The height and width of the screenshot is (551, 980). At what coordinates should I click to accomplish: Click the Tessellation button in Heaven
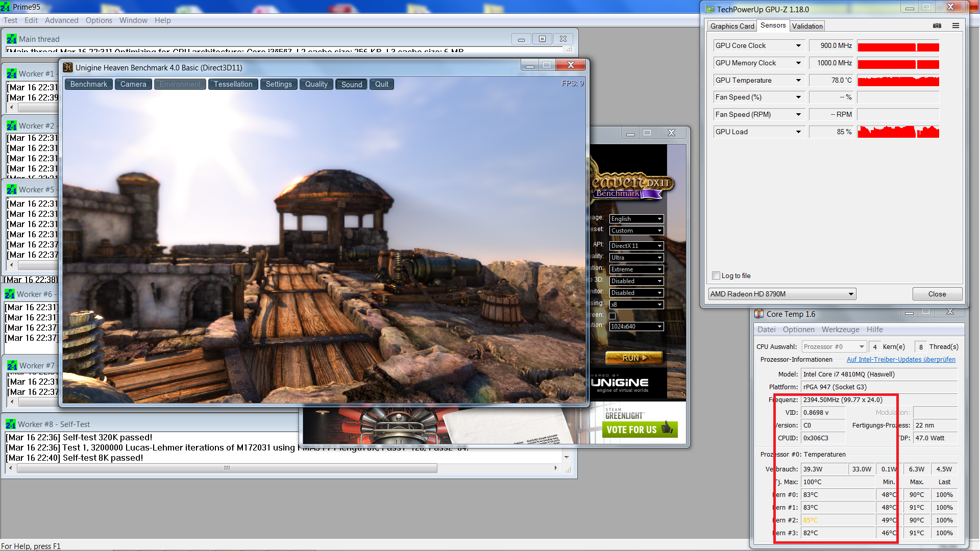233,84
